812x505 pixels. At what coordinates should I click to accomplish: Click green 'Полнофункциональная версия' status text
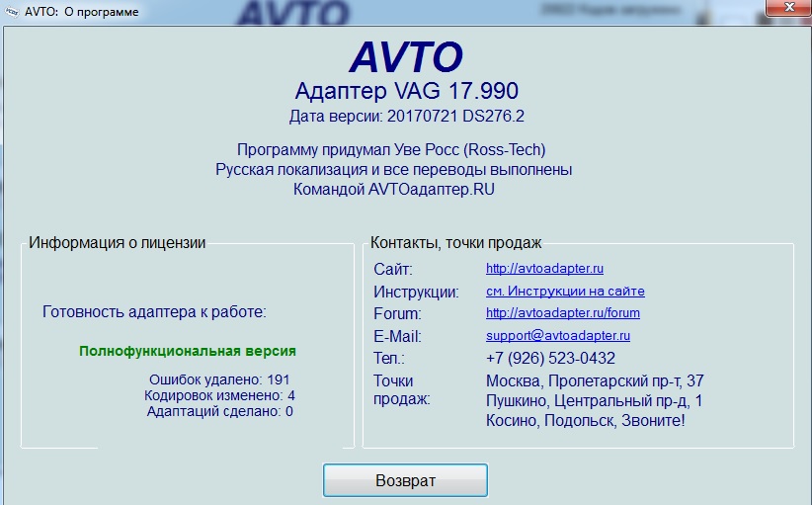tap(188, 351)
